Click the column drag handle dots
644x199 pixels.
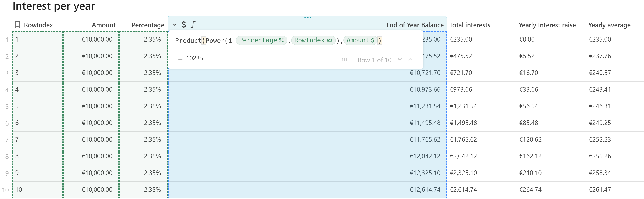[307, 18]
